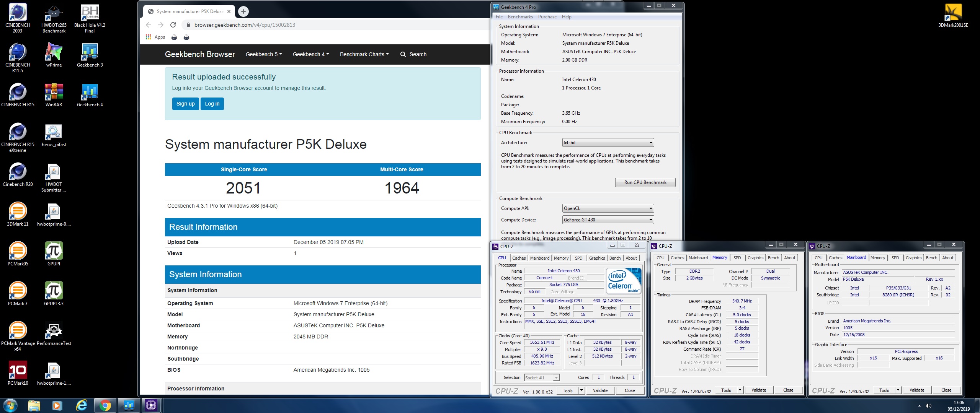Image resolution: width=980 pixels, height=413 pixels.
Task: Click Windows Start orb
Action: coord(10,405)
